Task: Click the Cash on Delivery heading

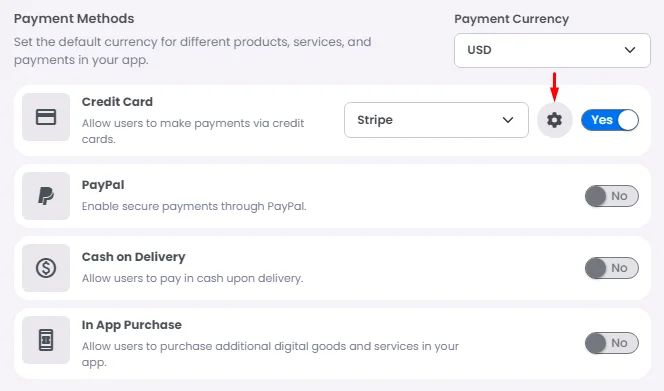Action: [x=133, y=257]
